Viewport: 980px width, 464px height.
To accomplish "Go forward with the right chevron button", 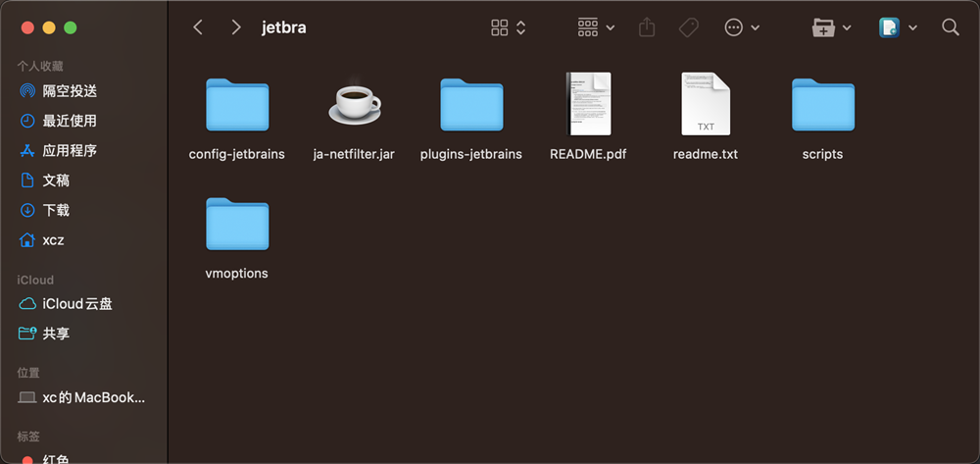I will pos(235,26).
